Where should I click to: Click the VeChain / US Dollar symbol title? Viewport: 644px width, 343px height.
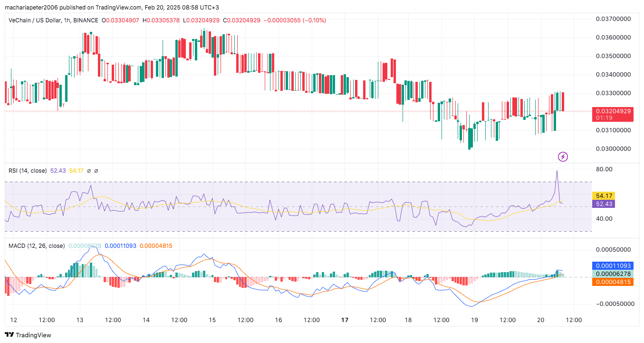click(37, 20)
